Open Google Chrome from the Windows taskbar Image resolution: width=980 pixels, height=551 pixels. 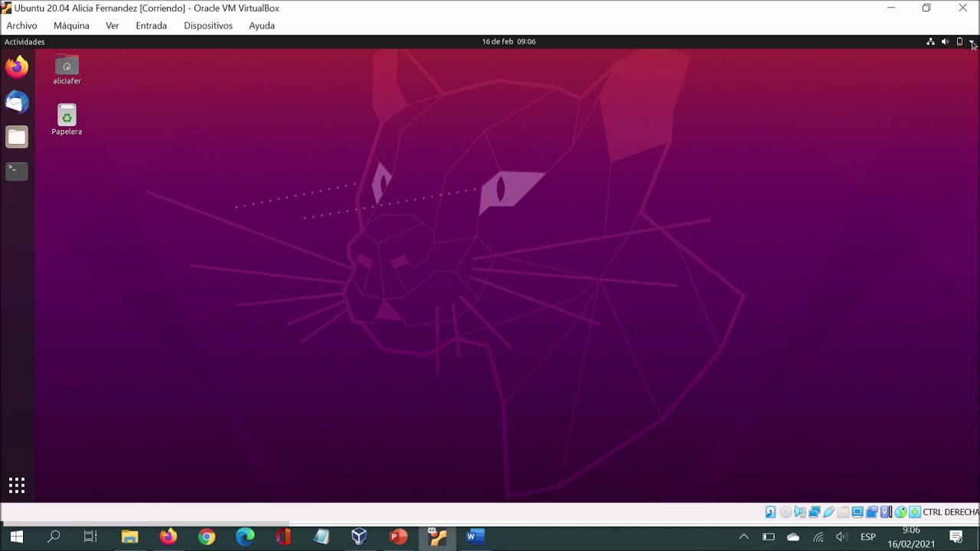(x=207, y=536)
